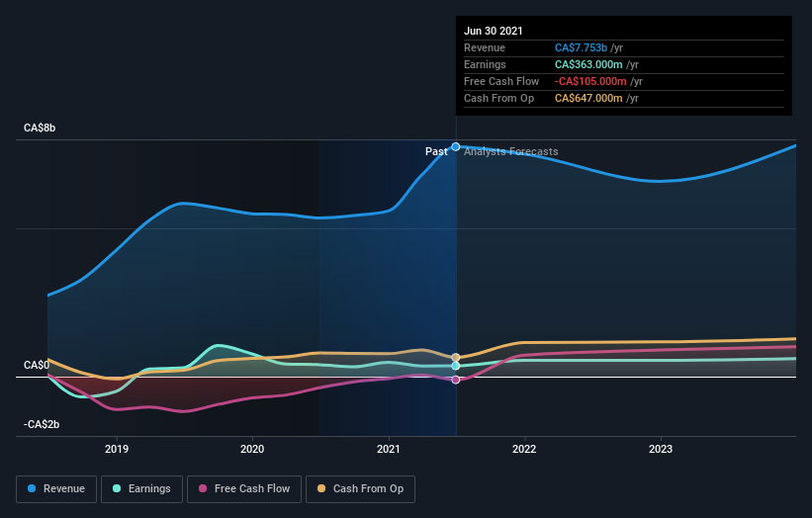Click the CA$8b y-axis label
Image resolution: width=812 pixels, height=518 pixels.
[x=40, y=128]
